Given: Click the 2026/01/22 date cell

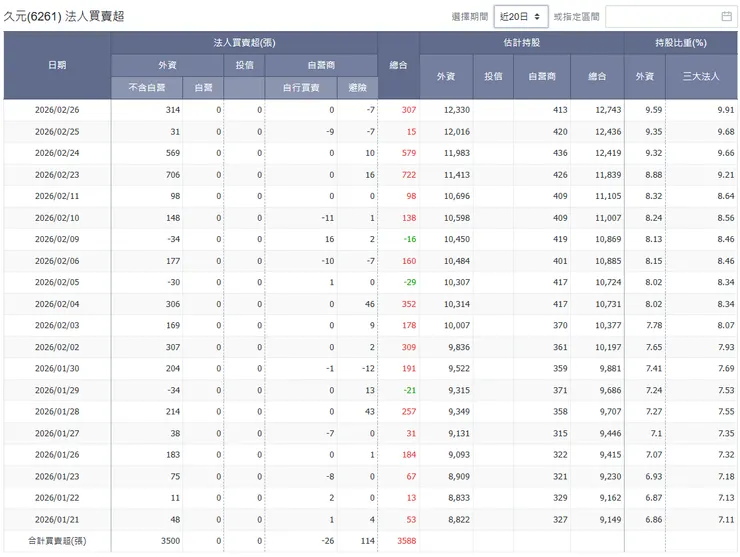Looking at the screenshot, I should coord(57,498).
